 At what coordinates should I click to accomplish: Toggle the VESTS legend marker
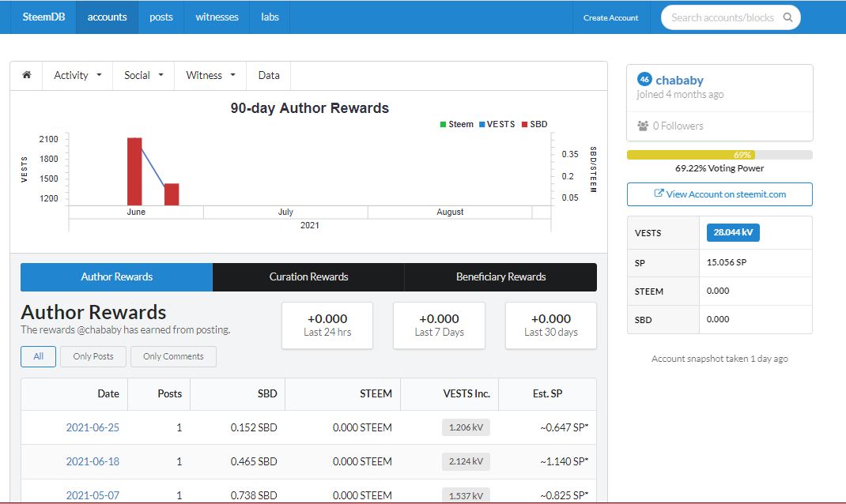[x=482, y=125]
